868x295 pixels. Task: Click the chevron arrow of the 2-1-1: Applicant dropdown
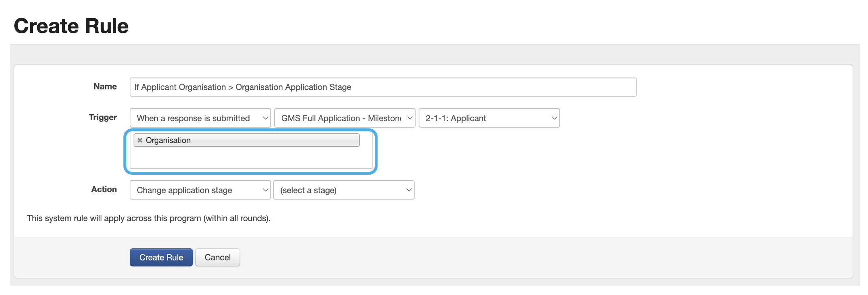point(554,118)
